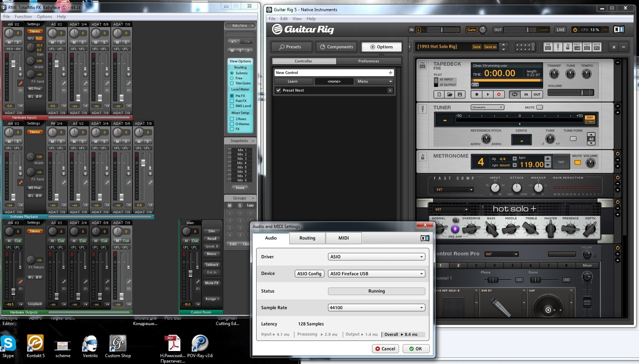The height and width of the screenshot is (364, 639).
Task: Enable the Trim Gains checkbox
Action: point(232,83)
